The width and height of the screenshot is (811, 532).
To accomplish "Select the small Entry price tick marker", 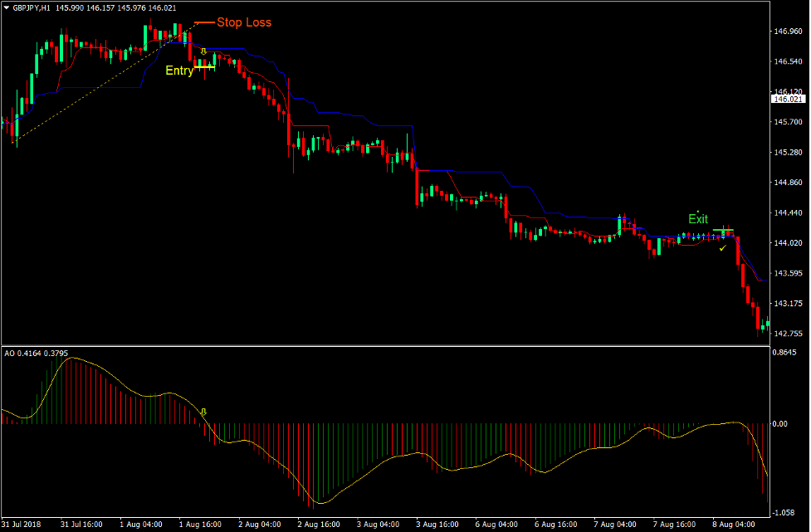I will point(204,67).
